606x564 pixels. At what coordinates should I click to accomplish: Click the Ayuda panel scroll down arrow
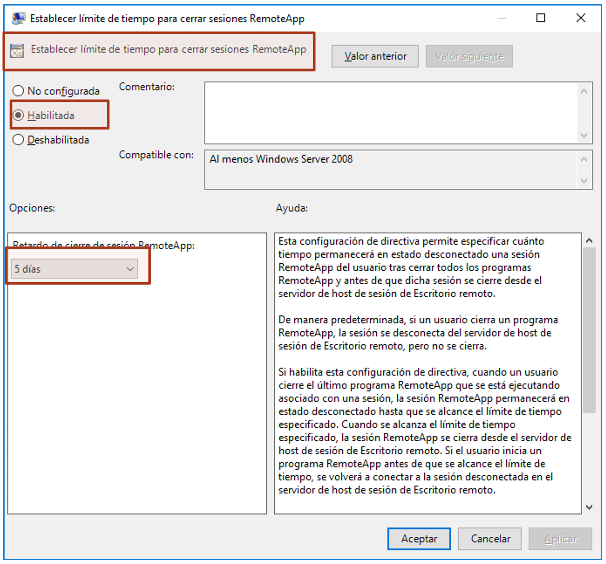point(589,507)
